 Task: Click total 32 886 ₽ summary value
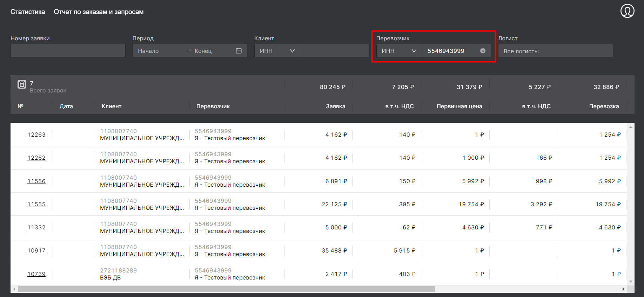coord(606,87)
